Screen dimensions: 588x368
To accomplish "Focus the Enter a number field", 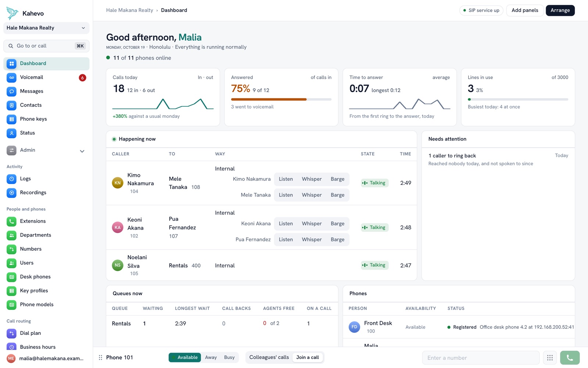I will 481,358.
